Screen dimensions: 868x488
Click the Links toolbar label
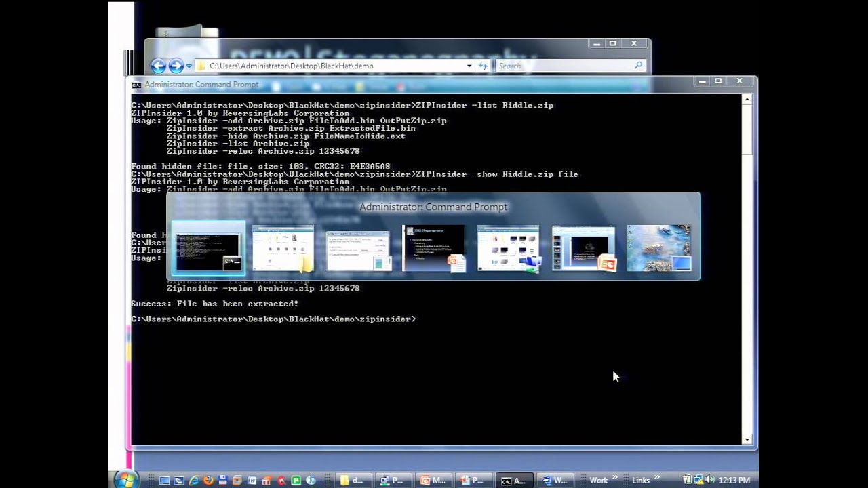point(641,481)
